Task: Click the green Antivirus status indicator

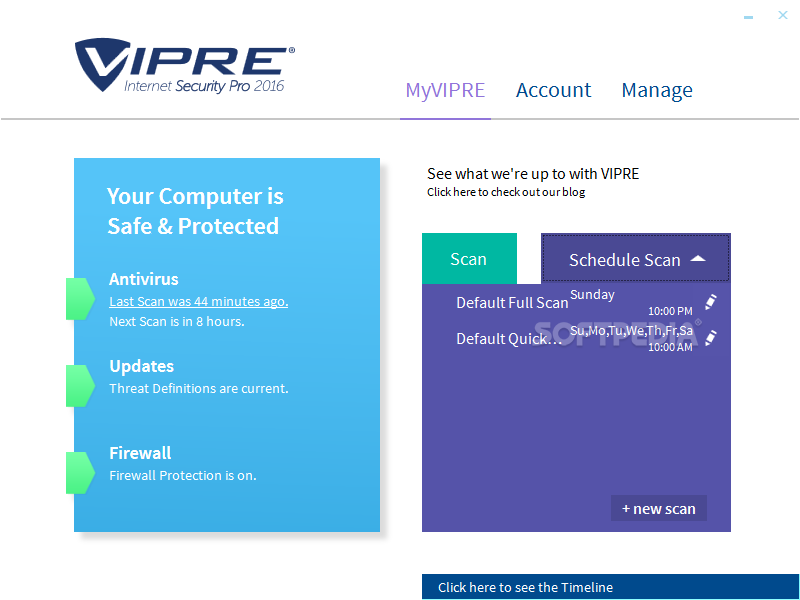Action: 80,299
